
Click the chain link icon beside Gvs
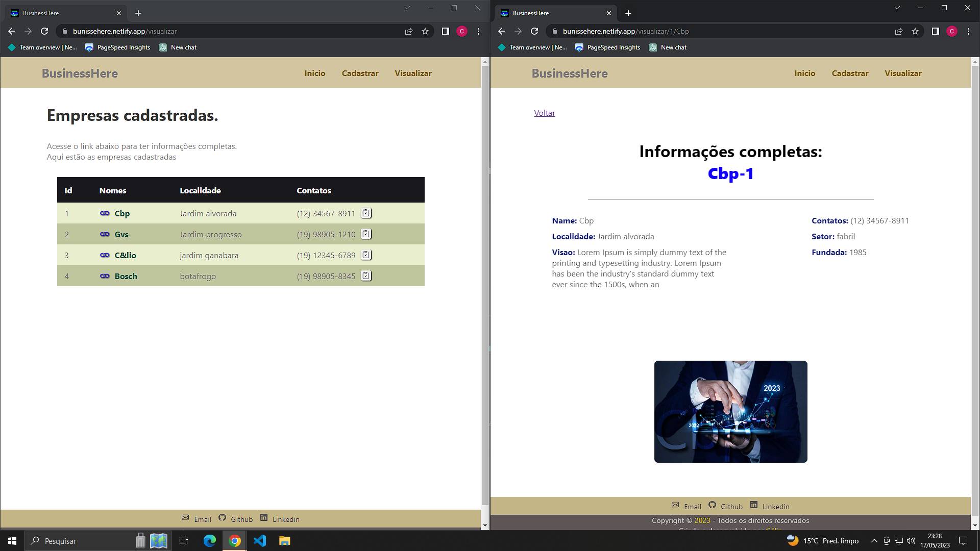click(x=105, y=234)
